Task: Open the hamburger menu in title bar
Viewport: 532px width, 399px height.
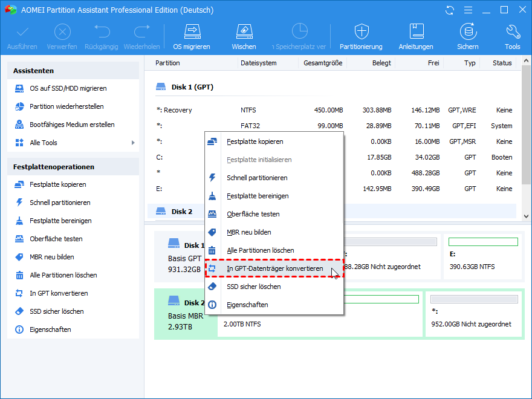Action: pyautogui.click(x=468, y=10)
